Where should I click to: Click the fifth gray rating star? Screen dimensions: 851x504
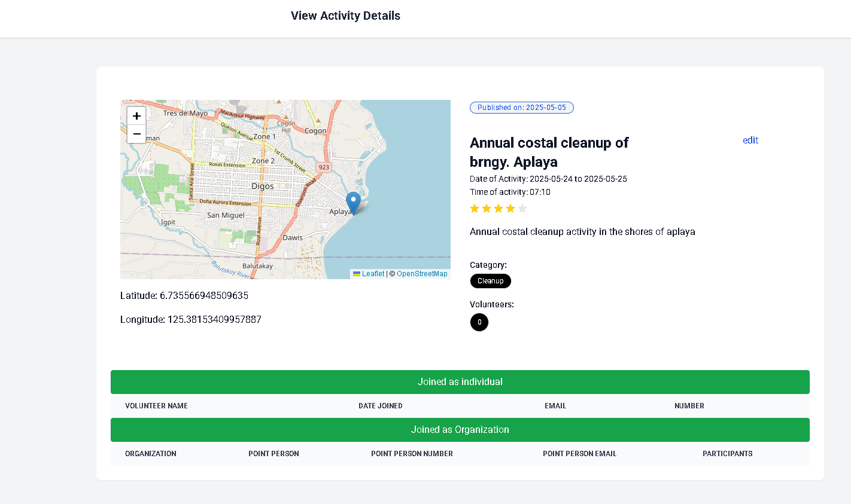point(522,209)
